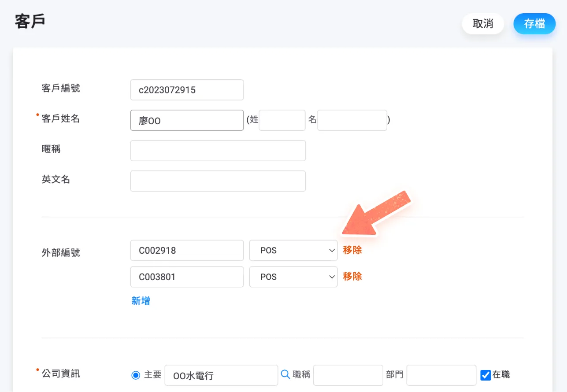Click the 姓 surname input box

tap(282, 120)
